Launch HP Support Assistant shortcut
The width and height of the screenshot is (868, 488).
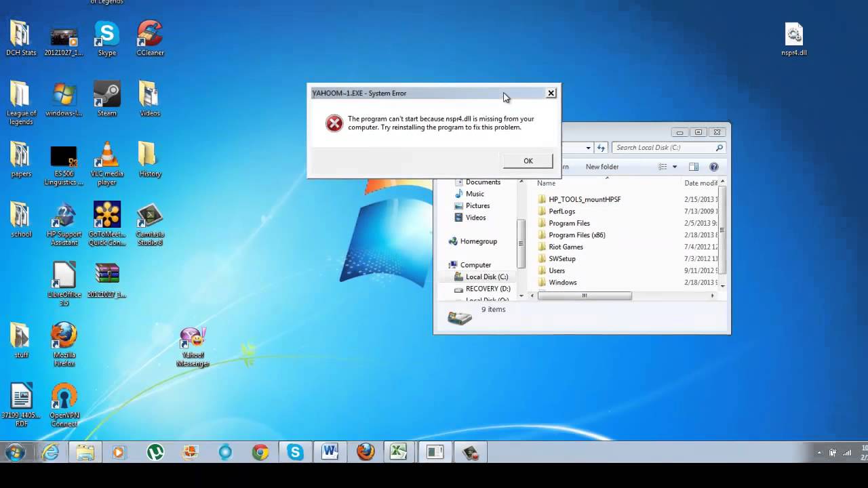[64, 224]
